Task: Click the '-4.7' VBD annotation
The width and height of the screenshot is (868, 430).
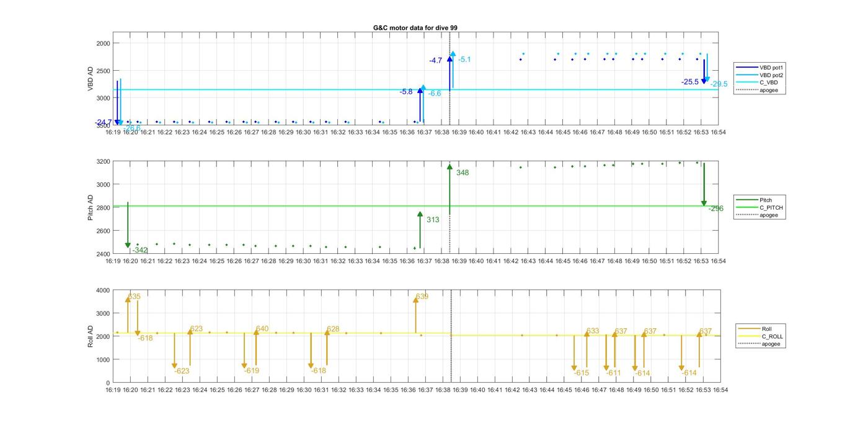Action: [435, 61]
